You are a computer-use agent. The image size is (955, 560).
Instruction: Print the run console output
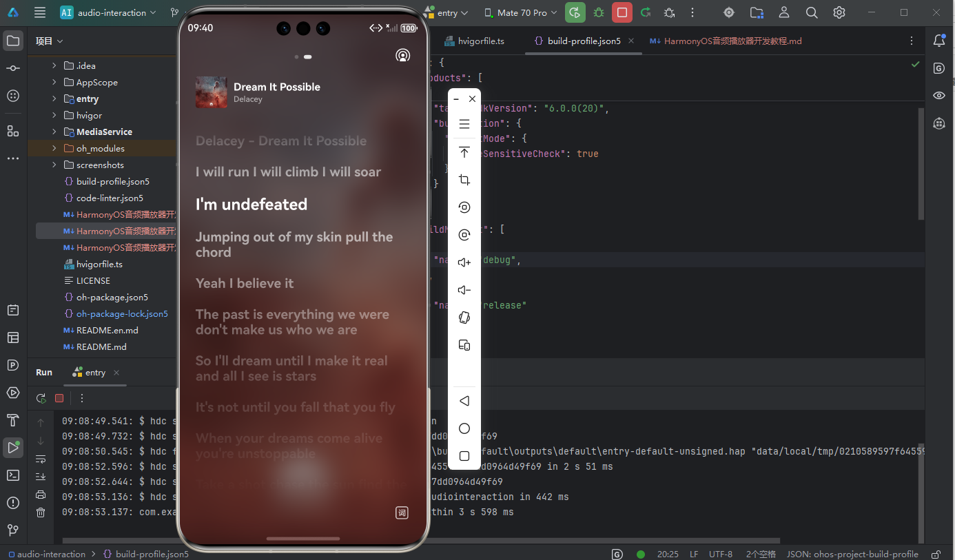(x=41, y=495)
